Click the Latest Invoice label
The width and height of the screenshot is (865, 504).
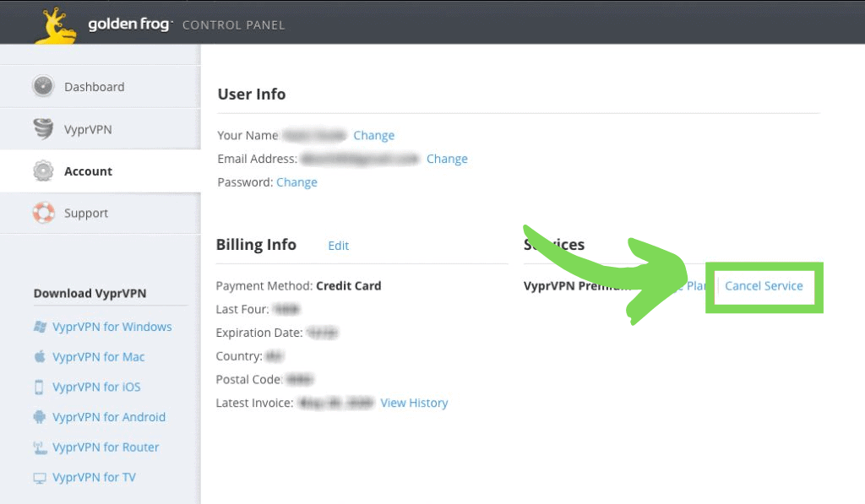[x=254, y=403]
